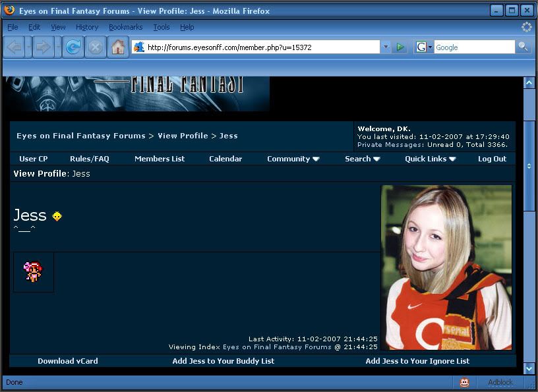This screenshot has width=538, height=392.
Task: Click the site favicon in the address bar
Action: tap(139, 47)
